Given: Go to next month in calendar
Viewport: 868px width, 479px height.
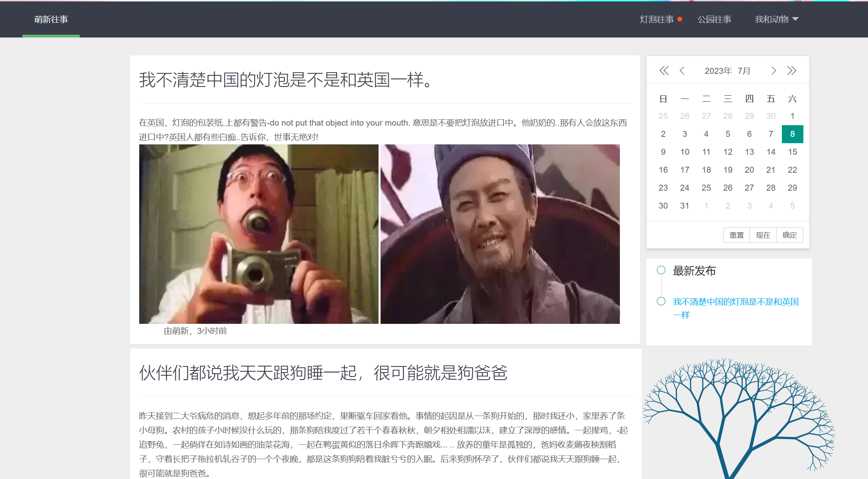Looking at the screenshot, I should (773, 71).
